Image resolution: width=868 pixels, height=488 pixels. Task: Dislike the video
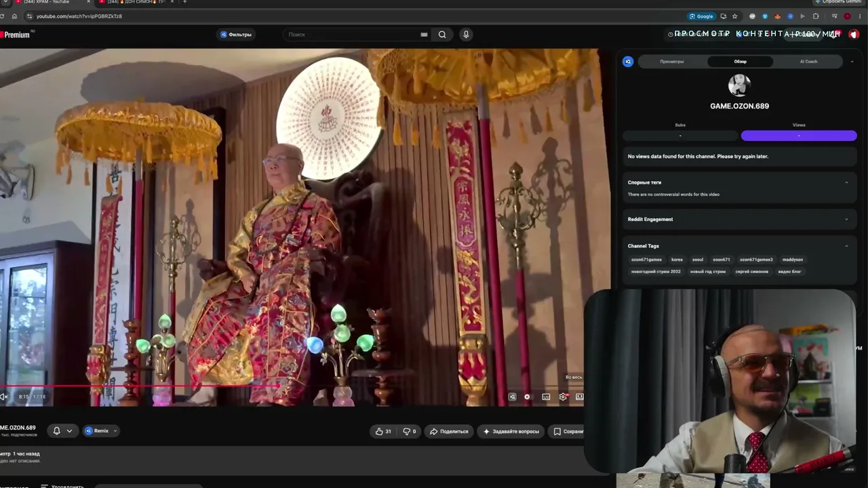(x=410, y=431)
